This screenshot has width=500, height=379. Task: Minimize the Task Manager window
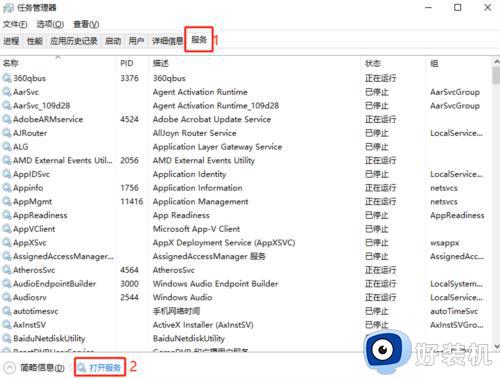coord(428,8)
